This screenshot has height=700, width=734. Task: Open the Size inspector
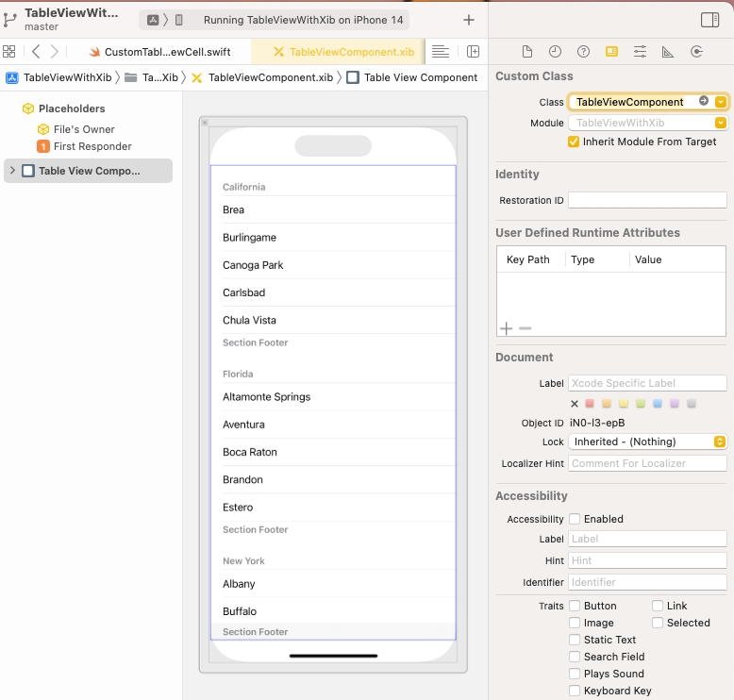[668, 52]
